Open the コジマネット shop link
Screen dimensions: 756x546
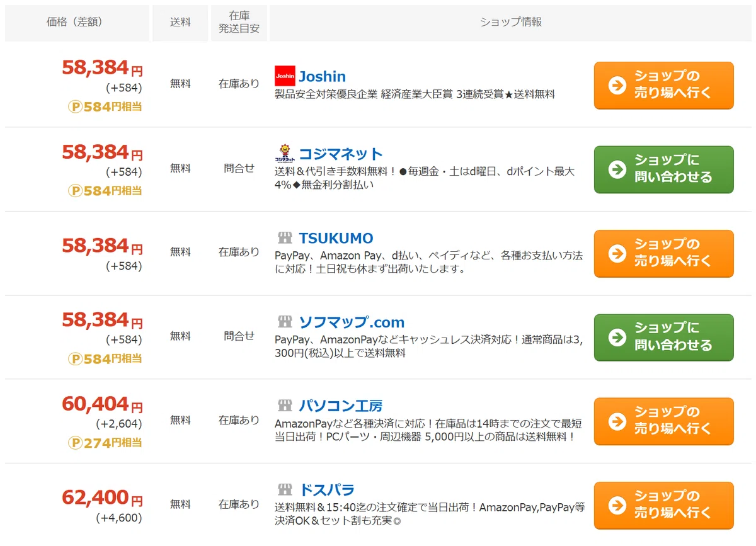click(340, 154)
